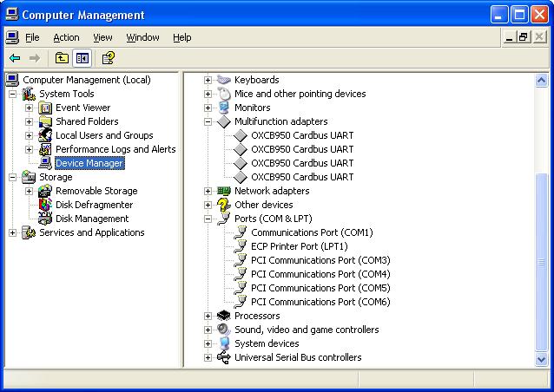554x392 pixels.
Task: Click the Removable Storage icon
Action: tap(45, 191)
